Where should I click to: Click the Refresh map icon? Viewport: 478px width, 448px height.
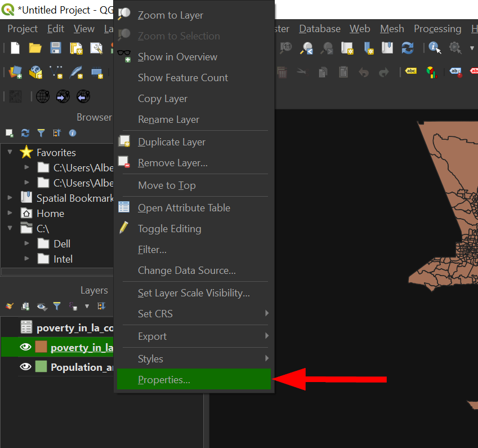408,48
